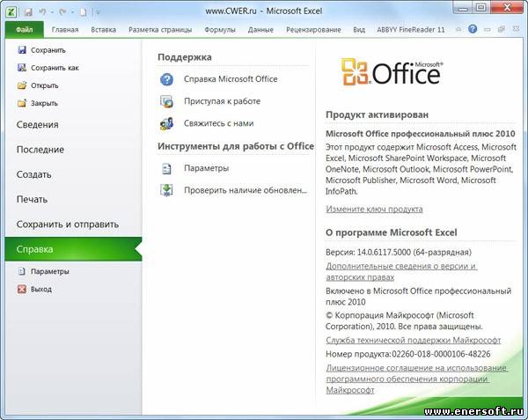528x420 pixels.
Task: Select Сохранить как in the backstage menu
Action: [55, 68]
